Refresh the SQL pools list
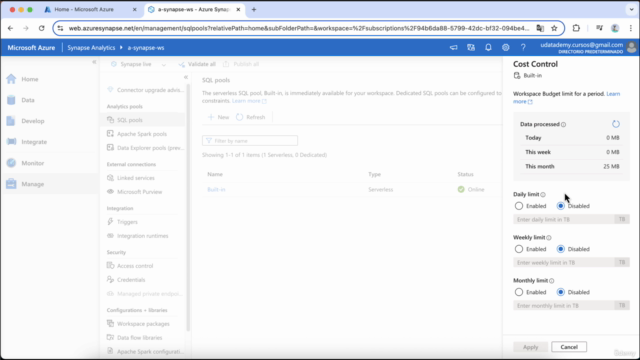 tap(251, 117)
